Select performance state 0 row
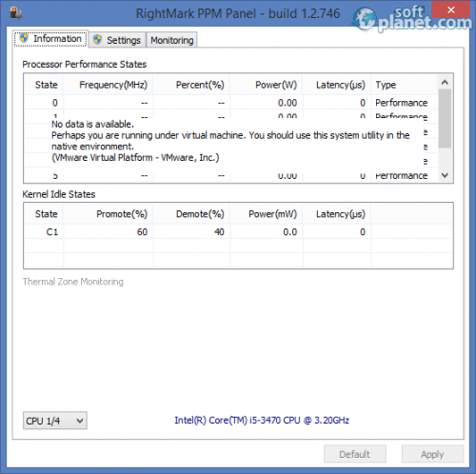The image size is (476, 474). pos(231,103)
